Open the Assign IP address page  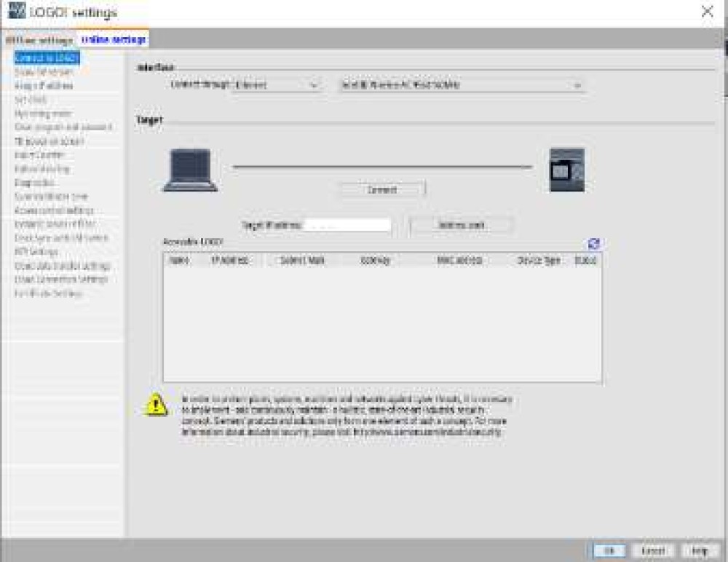point(44,86)
